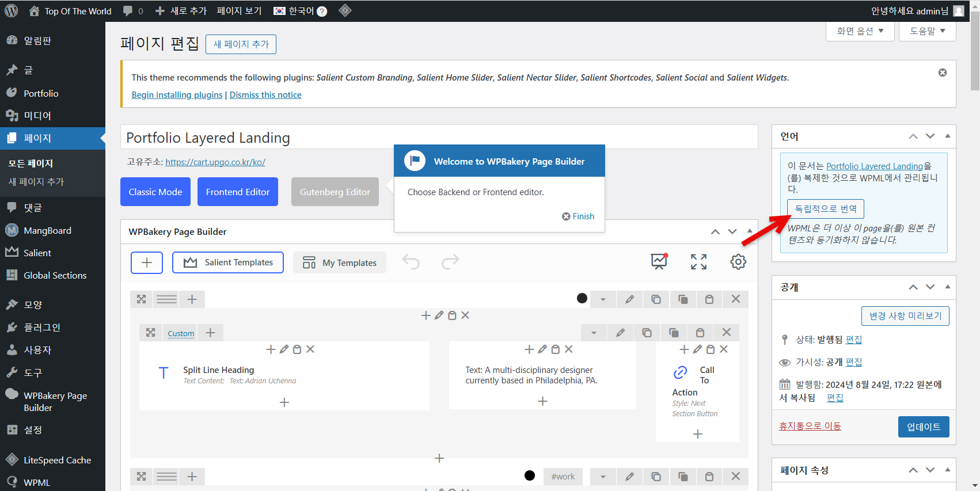Toggle WPBakery fullscreen mode icon
The height and width of the screenshot is (491, 980).
(698, 262)
